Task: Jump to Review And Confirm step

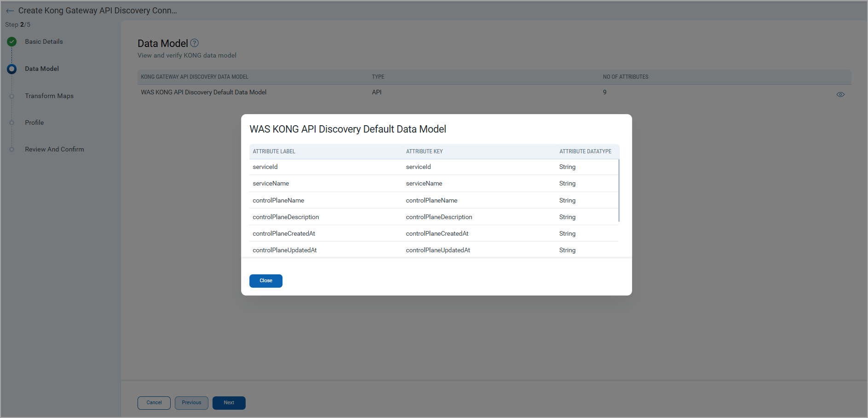Action: click(x=54, y=149)
